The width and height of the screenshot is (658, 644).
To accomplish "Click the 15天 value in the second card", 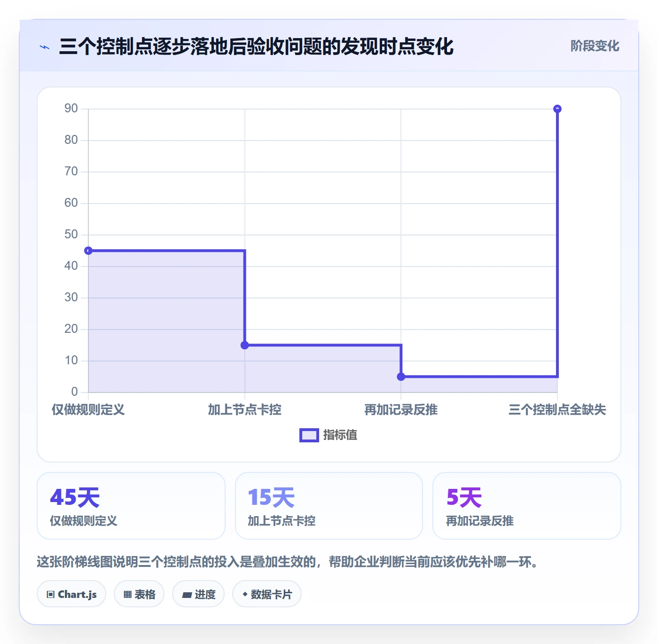I will click(271, 497).
